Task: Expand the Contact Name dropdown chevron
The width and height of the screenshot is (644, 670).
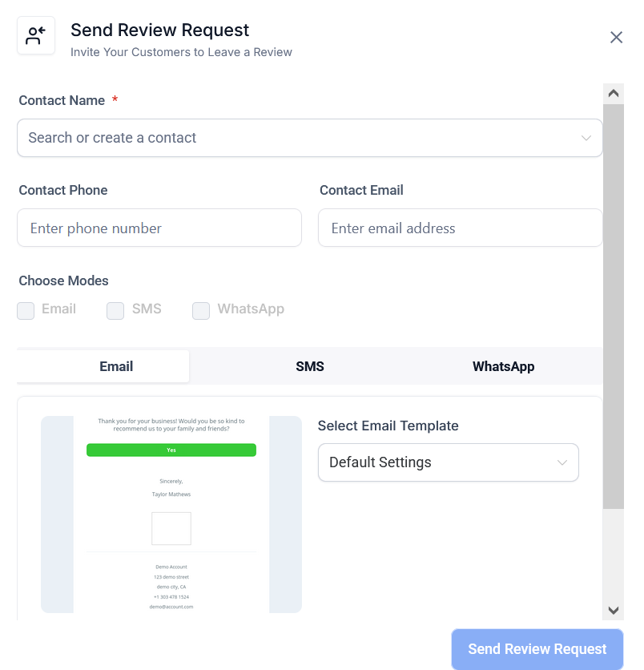Action: [x=586, y=138]
